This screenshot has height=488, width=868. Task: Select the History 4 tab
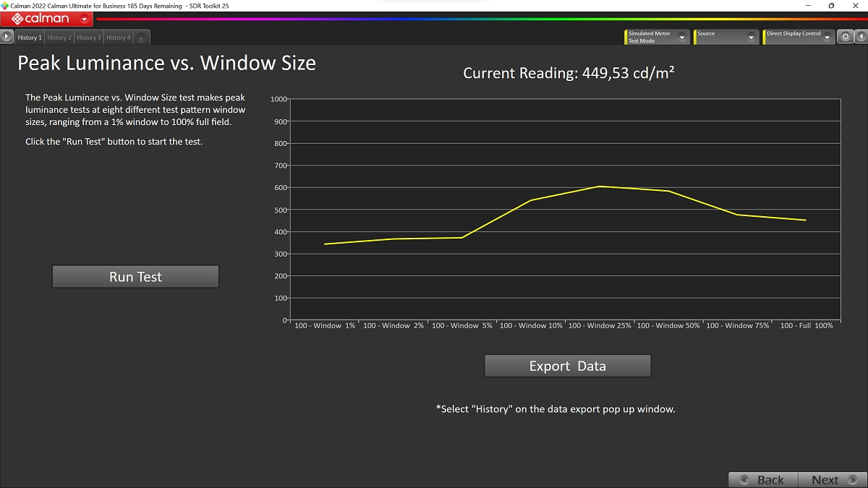(x=119, y=38)
